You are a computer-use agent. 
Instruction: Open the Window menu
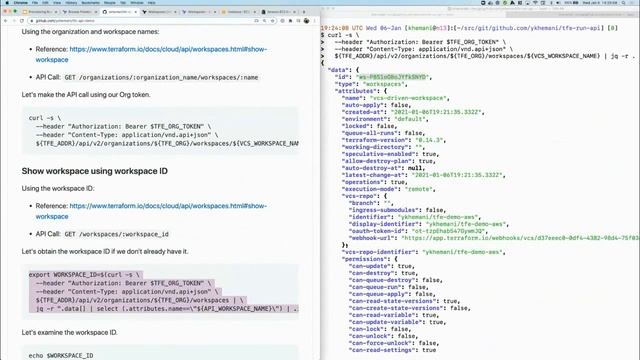tap(137, 2)
